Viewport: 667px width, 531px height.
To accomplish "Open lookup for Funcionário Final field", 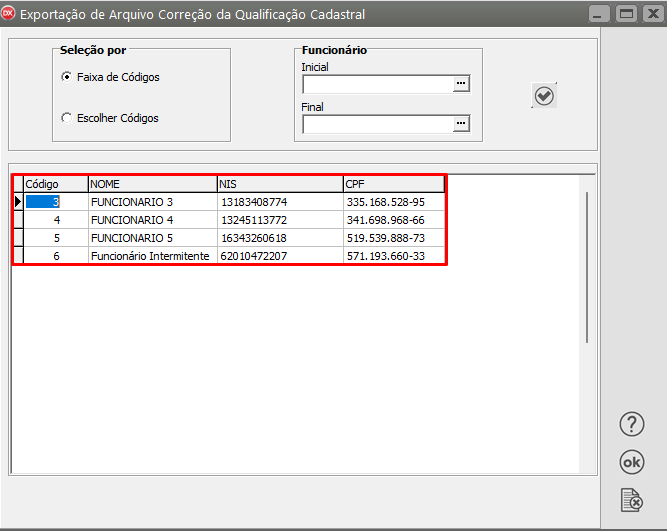I will click(x=460, y=124).
